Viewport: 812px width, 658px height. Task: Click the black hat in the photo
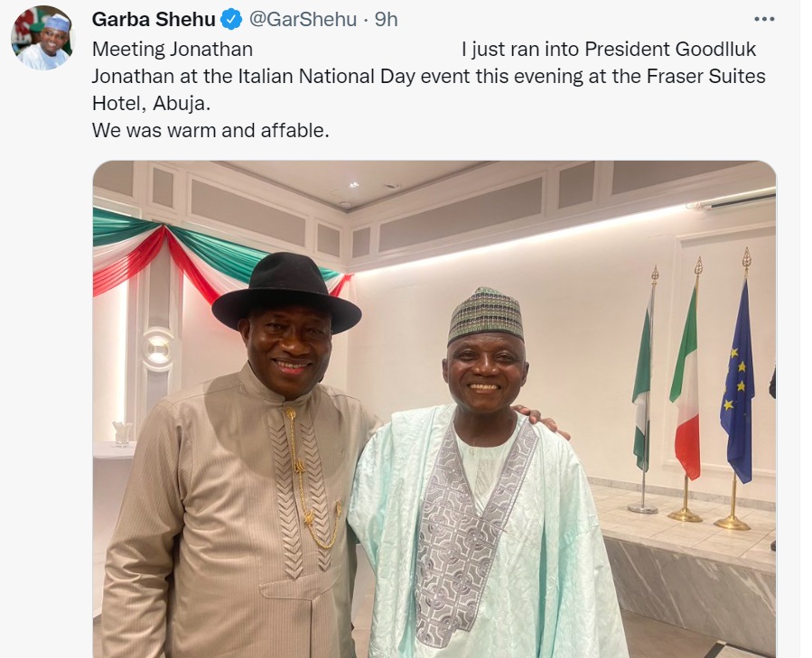(286, 289)
